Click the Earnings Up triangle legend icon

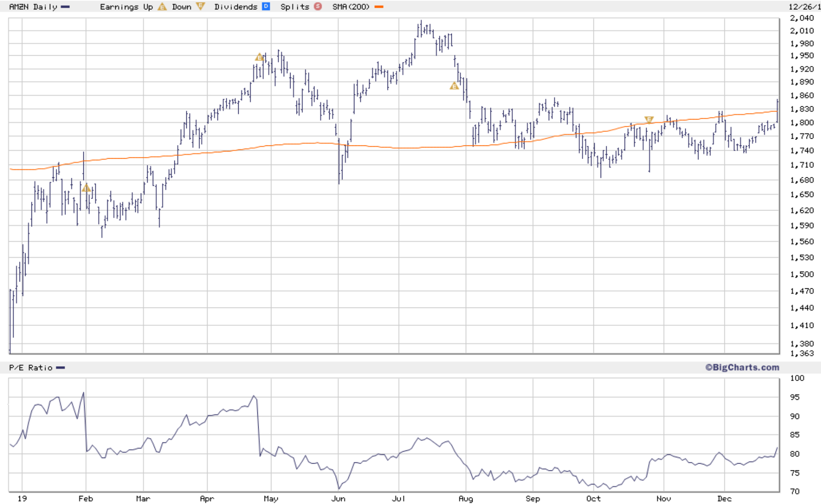(x=162, y=7)
